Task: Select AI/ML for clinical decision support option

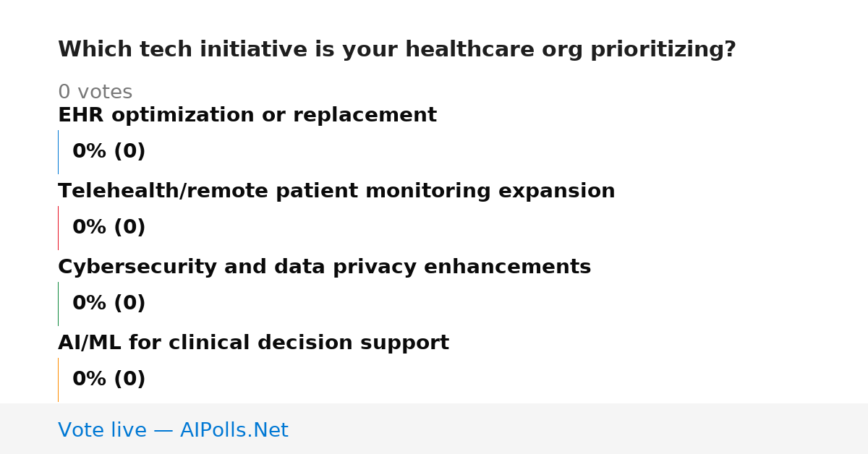Action: click(x=253, y=343)
